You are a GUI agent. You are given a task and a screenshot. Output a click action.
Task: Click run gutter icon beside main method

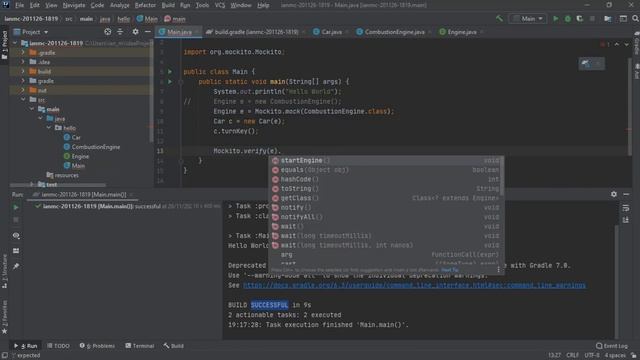click(x=170, y=82)
